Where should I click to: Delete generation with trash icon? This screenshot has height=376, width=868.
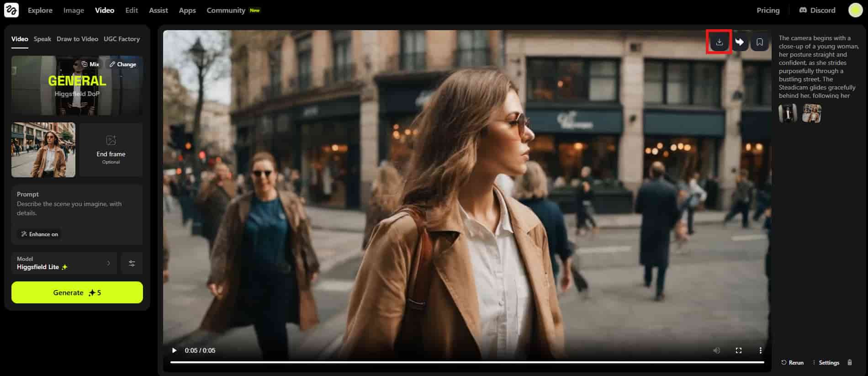850,362
